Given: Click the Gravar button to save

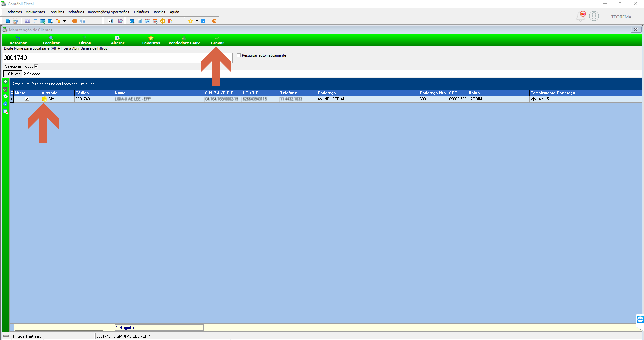Looking at the screenshot, I should (x=217, y=40).
